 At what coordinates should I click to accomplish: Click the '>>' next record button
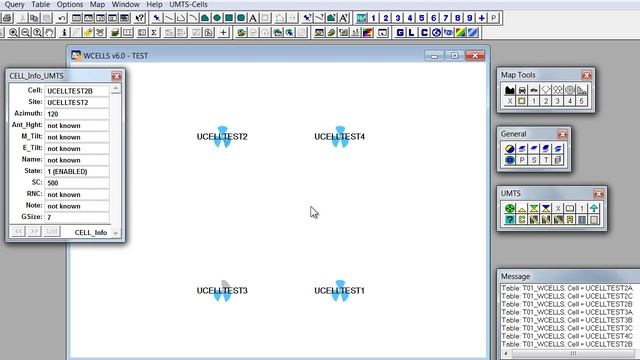point(34,231)
